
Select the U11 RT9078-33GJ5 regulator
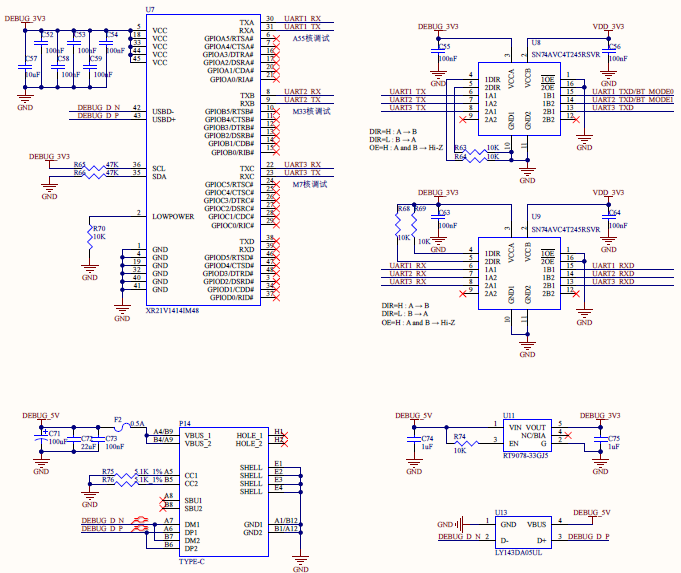pyautogui.click(x=523, y=438)
